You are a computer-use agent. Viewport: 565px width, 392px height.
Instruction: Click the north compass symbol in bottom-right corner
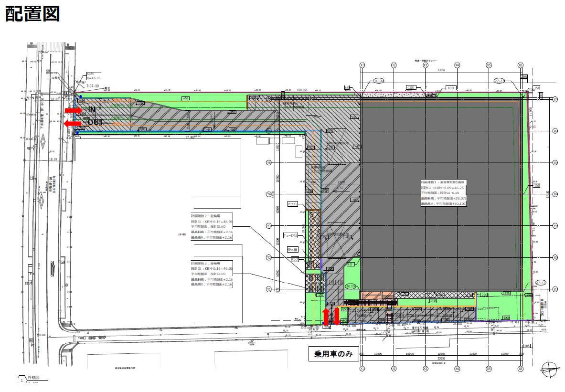tap(550, 368)
